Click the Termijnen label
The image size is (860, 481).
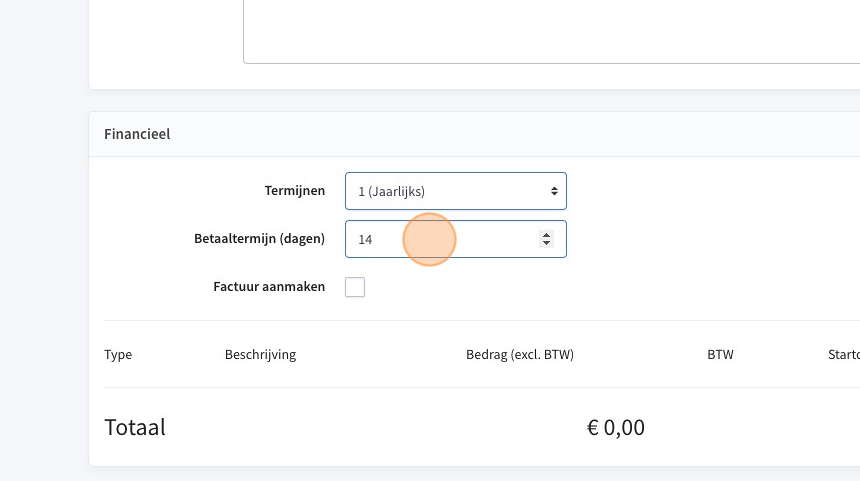tap(295, 190)
